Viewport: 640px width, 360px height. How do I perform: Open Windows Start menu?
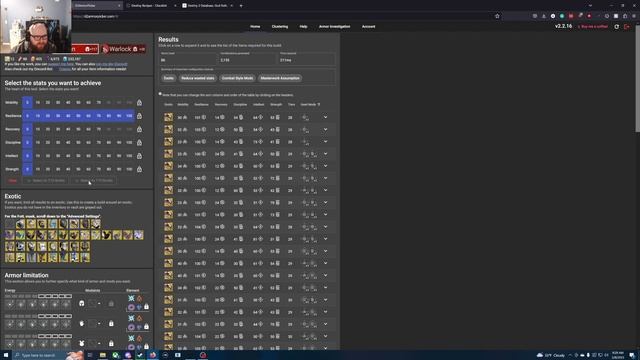[6, 355]
